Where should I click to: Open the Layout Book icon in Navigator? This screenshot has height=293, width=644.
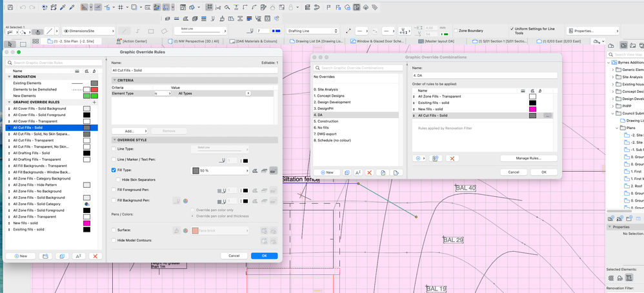point(632,45)
